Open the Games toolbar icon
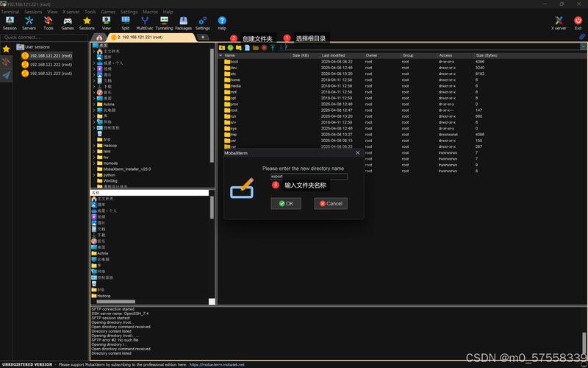588x368 pixels. click(68, 23)
